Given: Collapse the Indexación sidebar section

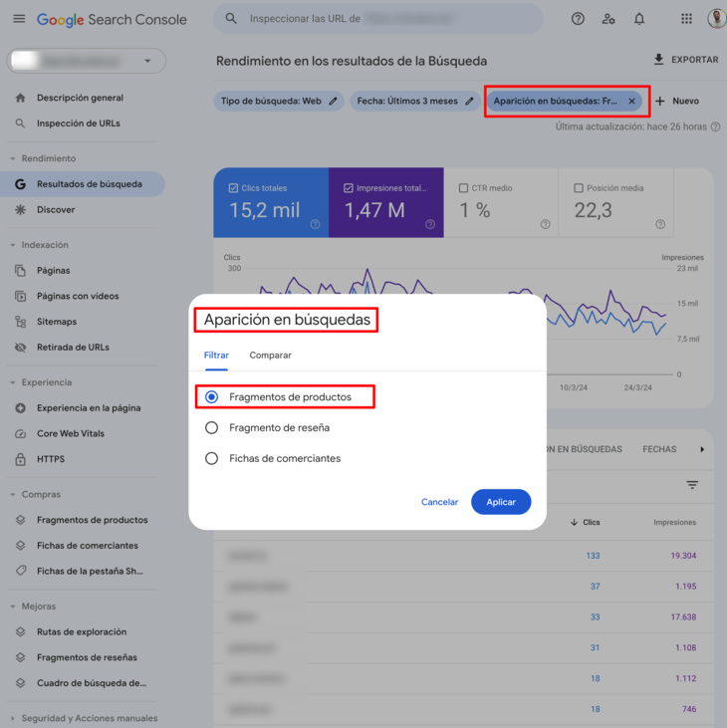Looking at the screenshot, I should pyautogui.click(x=13, y=245).
